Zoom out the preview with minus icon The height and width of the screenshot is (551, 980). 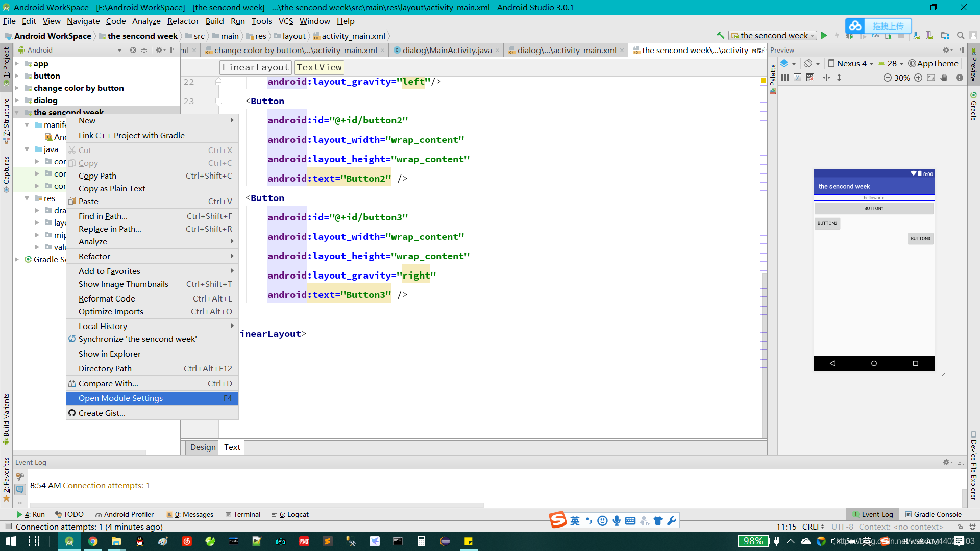click(888, 78)
